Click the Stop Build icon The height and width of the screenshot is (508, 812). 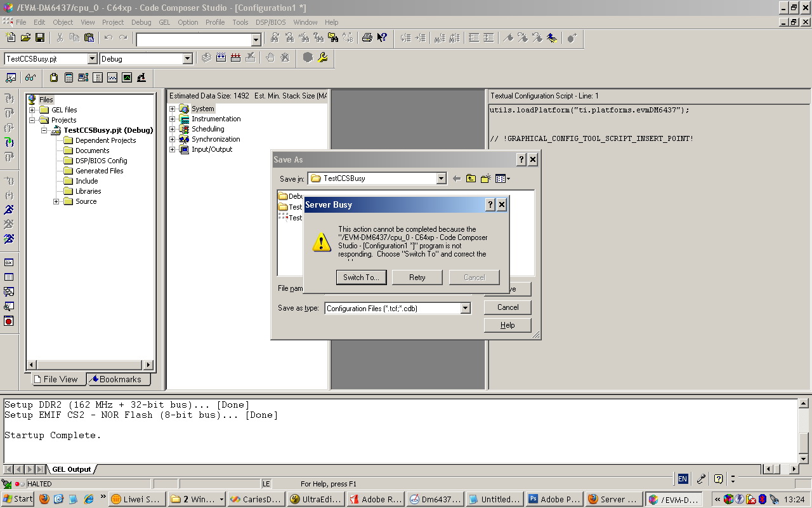[250, 58]
